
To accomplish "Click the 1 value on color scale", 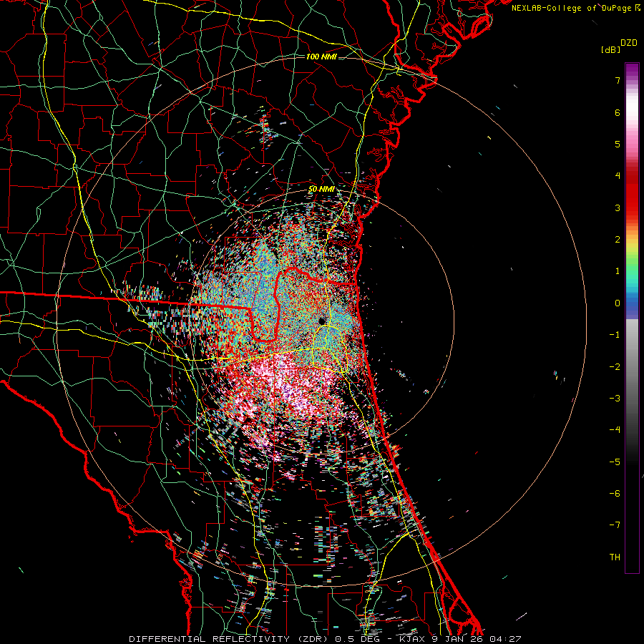I will (x=618, y=271).
